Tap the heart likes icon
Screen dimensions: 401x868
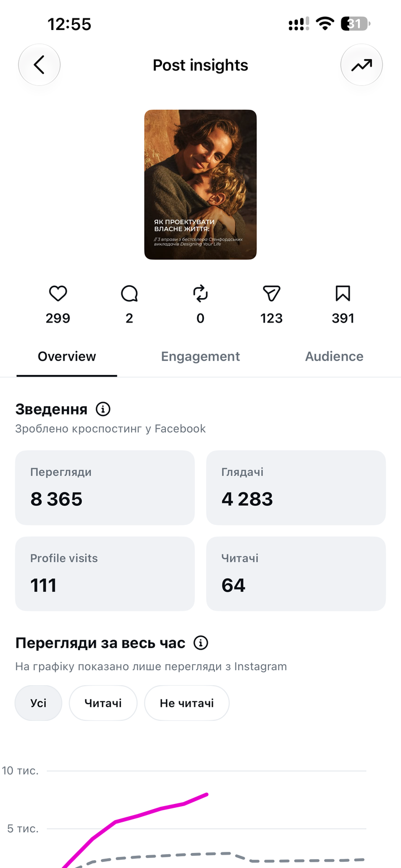coord(58,294)
